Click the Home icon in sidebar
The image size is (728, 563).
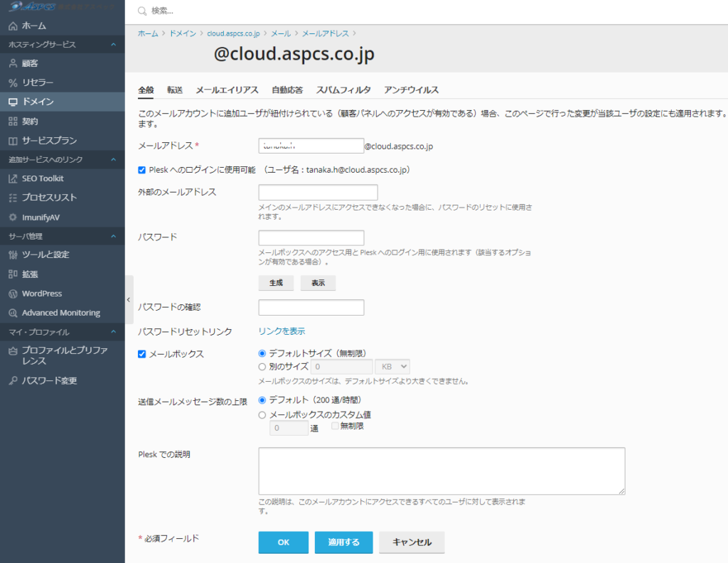(13, 26)
